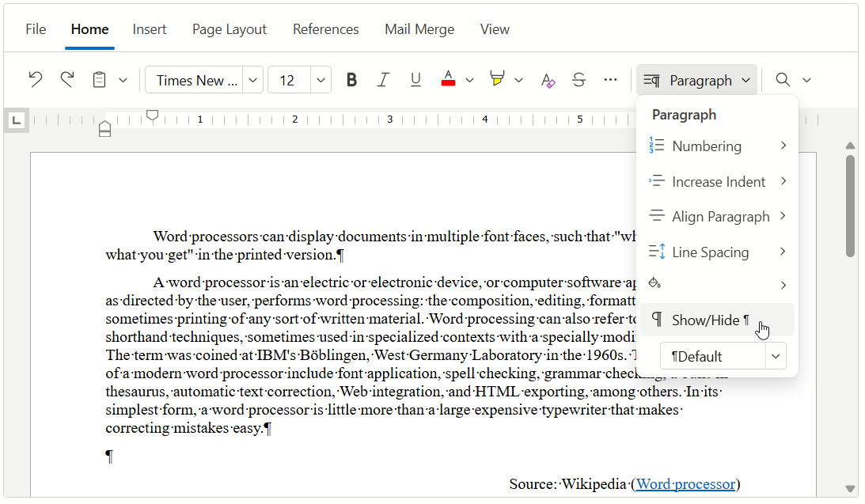Clear character formatting using the eraser icon
Screen dimensions: 865x504
coord(548,79)
